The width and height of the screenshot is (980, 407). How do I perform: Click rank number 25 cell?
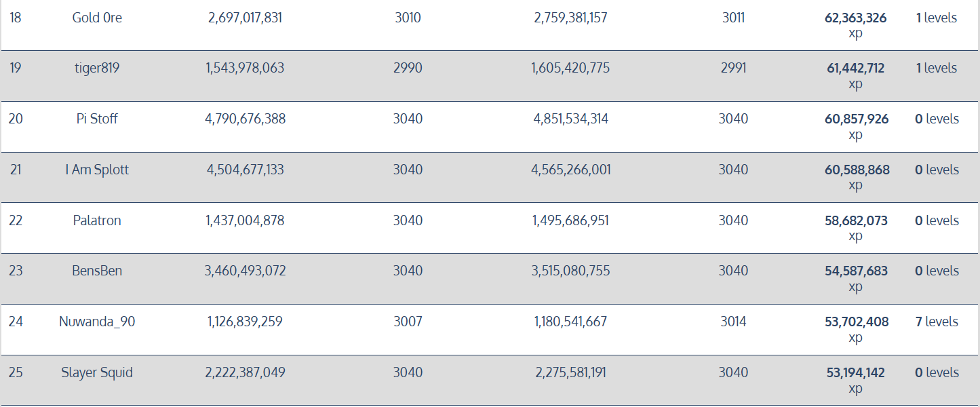pyautogui.click(x=16, y=372)
